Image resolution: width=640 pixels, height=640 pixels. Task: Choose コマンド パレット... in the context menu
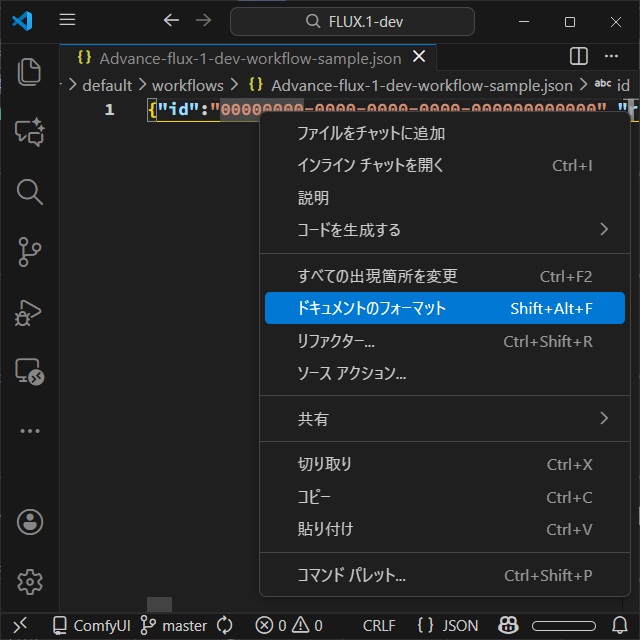point(445,575)
